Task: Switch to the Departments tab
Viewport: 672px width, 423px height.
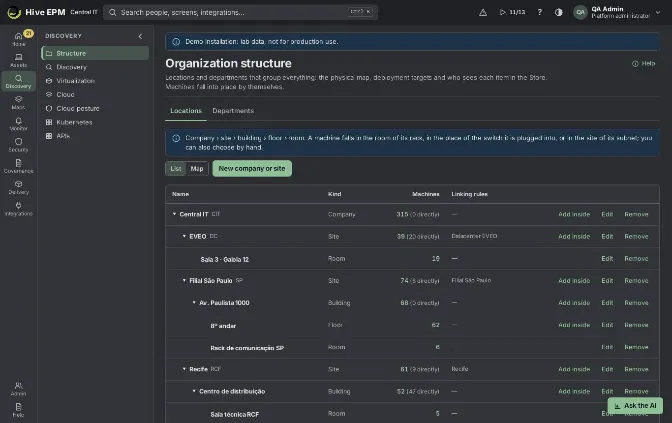Action: 233,111
